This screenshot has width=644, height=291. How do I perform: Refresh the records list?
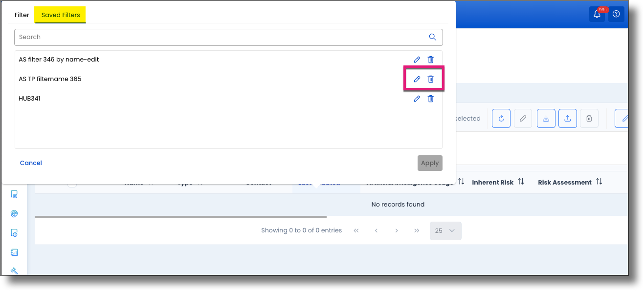point(501,118)
